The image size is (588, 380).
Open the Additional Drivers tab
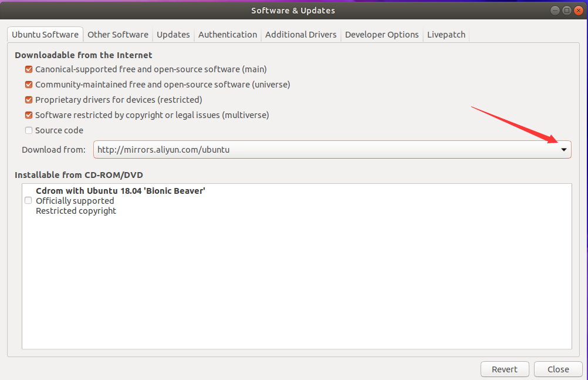[x=301, y=35]
